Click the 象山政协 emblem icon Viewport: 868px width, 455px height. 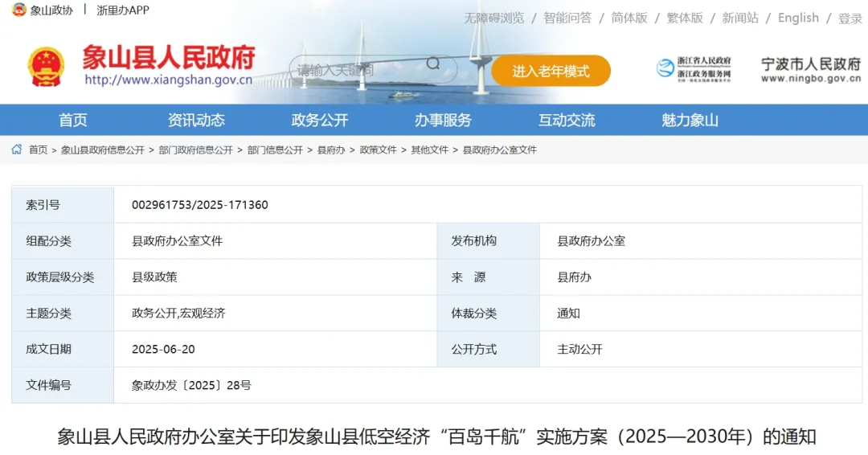pos(18,10)
